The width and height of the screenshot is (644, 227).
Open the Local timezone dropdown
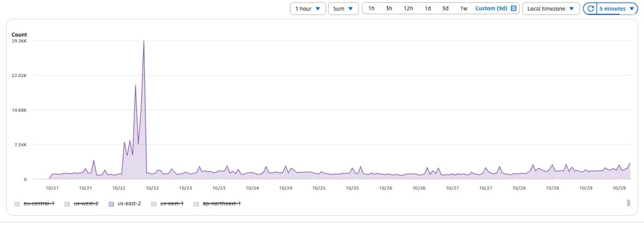pos(551,9)
